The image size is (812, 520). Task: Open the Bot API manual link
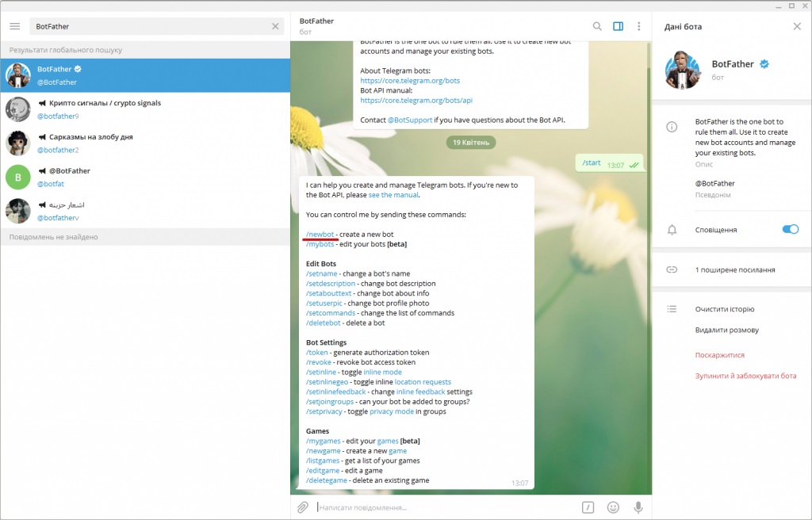point(416,100)
